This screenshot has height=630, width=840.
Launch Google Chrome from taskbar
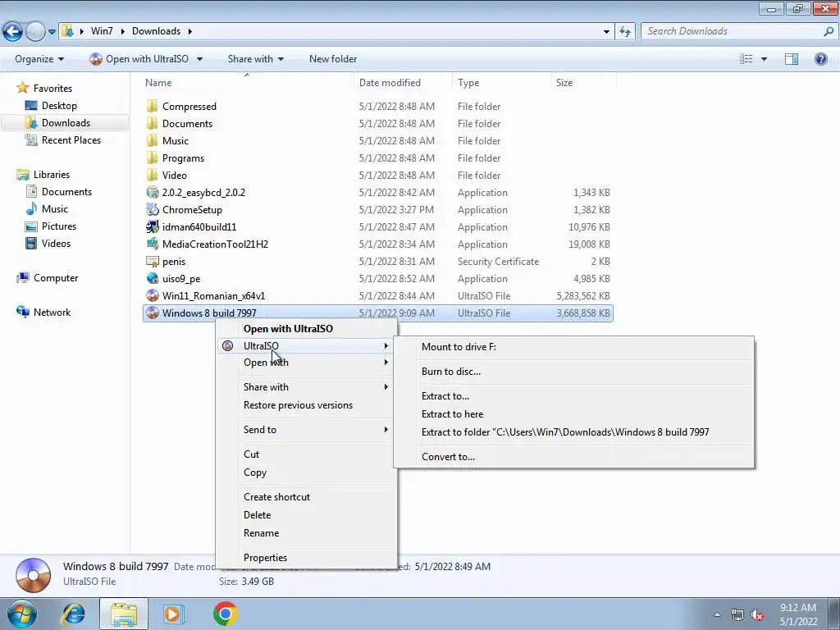pyautogui.click(x=225, y=614)
